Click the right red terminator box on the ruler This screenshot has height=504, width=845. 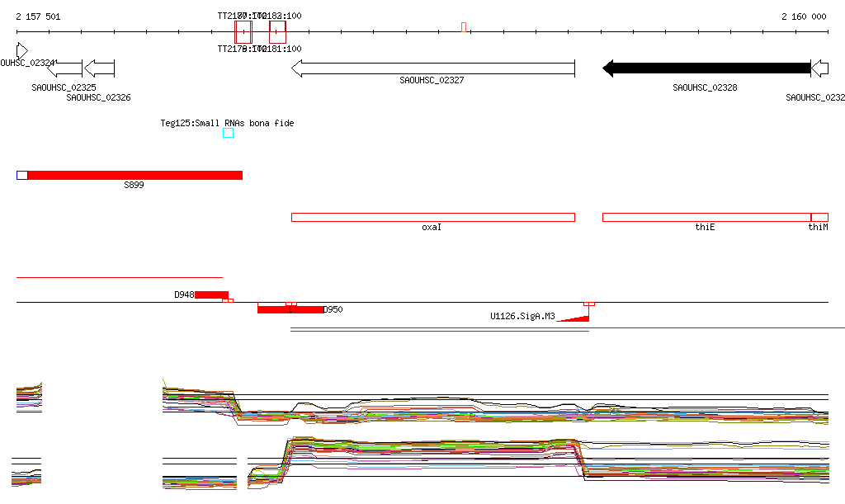click(277, 32)
